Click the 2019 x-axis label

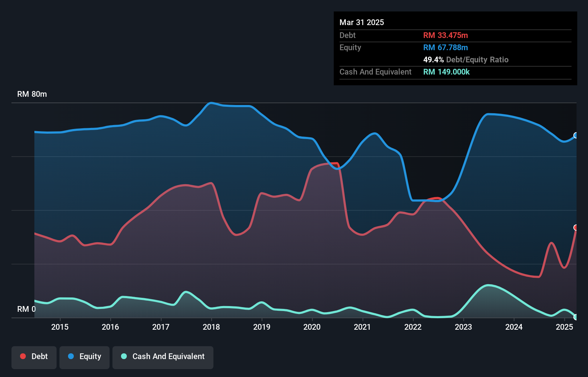pyautogui.click(x=262, y=327)
